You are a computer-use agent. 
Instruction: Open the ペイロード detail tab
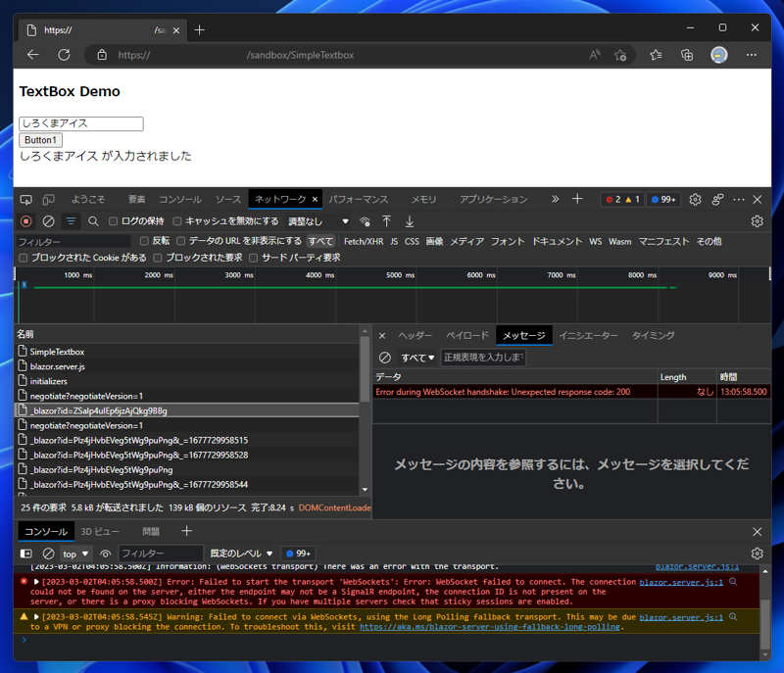point(467,335)
